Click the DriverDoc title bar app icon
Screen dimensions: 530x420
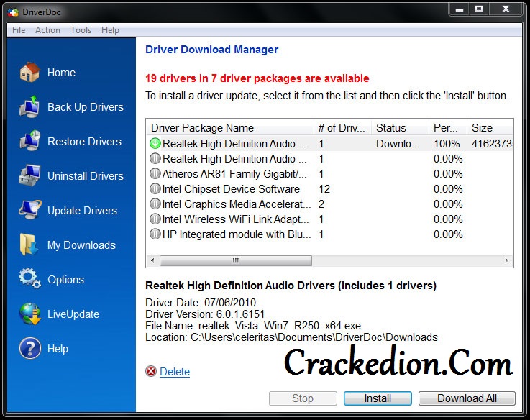point(13,12)
